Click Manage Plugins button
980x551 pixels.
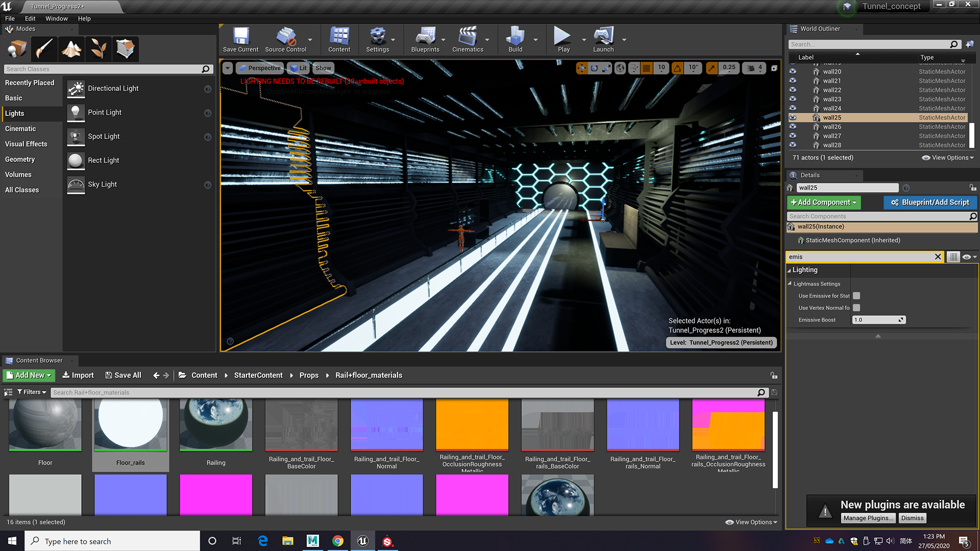[868, 518]
